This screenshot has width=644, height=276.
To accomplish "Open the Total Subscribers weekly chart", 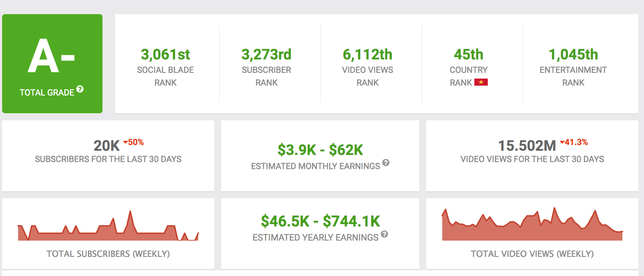I will point(108,226).
